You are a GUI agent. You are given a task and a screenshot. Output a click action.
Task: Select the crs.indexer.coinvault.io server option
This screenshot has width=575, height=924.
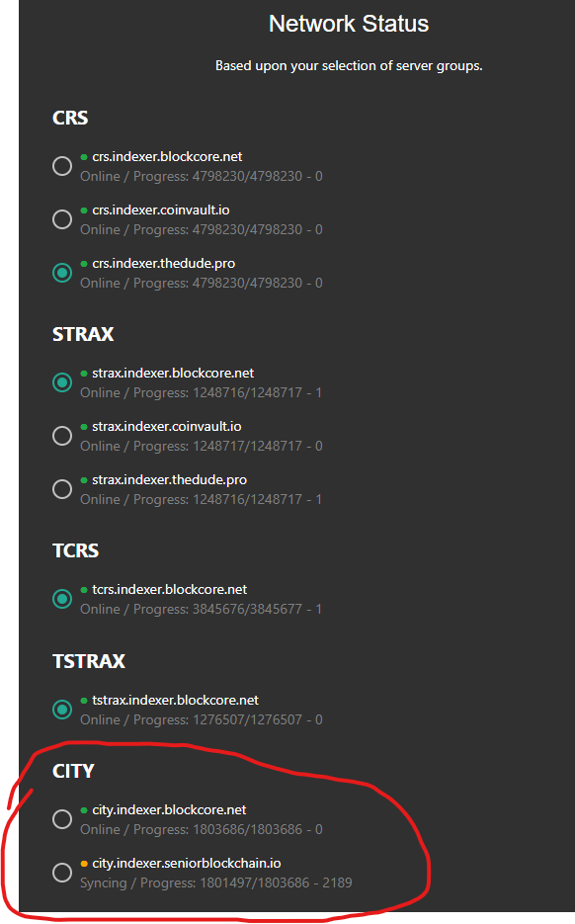(x=61, y=219)
